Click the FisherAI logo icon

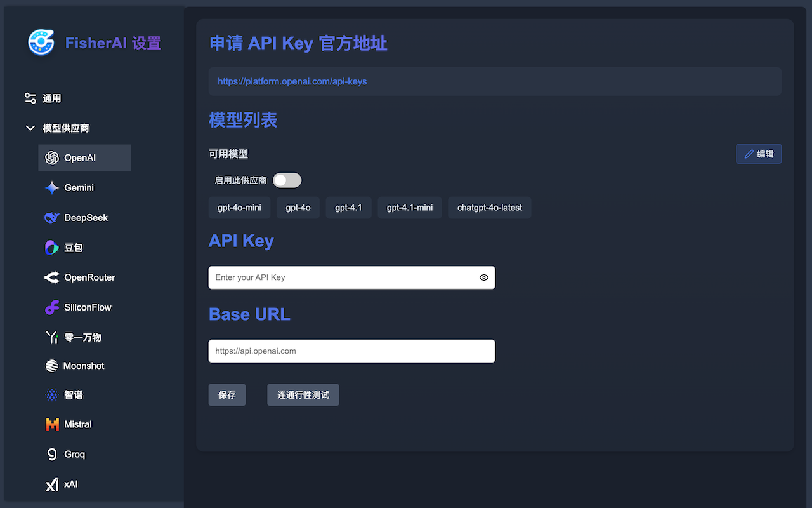41,43
